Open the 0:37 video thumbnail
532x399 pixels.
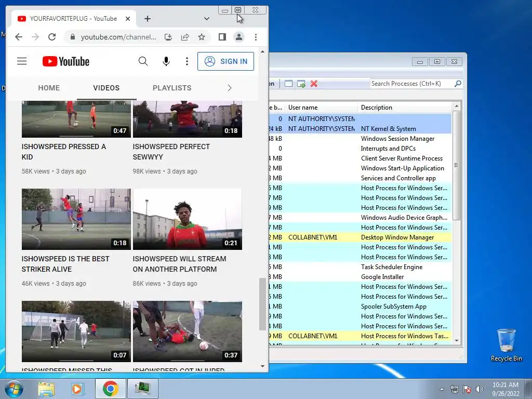187,331
